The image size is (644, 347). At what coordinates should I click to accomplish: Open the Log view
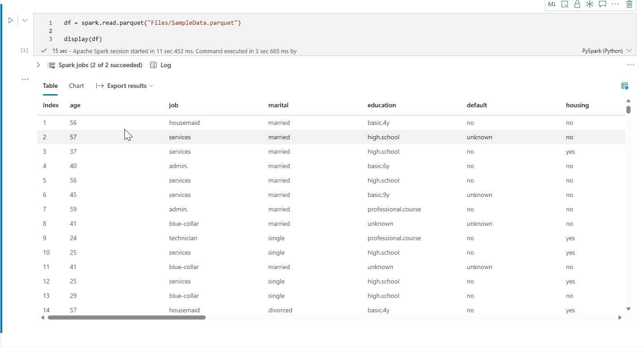point(161,65)
